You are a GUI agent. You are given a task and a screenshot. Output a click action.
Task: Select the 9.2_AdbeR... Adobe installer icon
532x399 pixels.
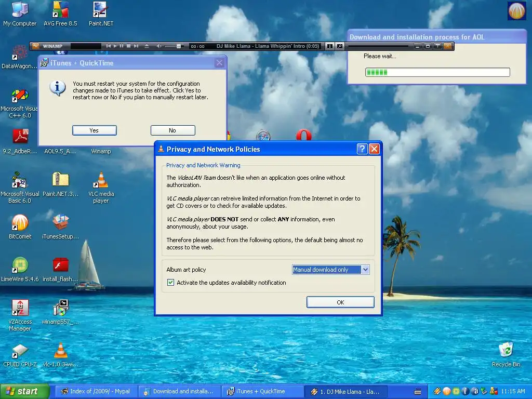tap(20, 142)
